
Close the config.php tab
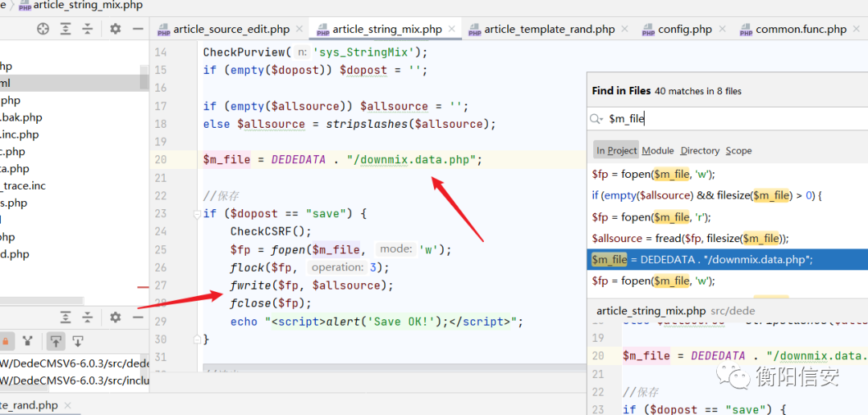(x=722, y=29)
